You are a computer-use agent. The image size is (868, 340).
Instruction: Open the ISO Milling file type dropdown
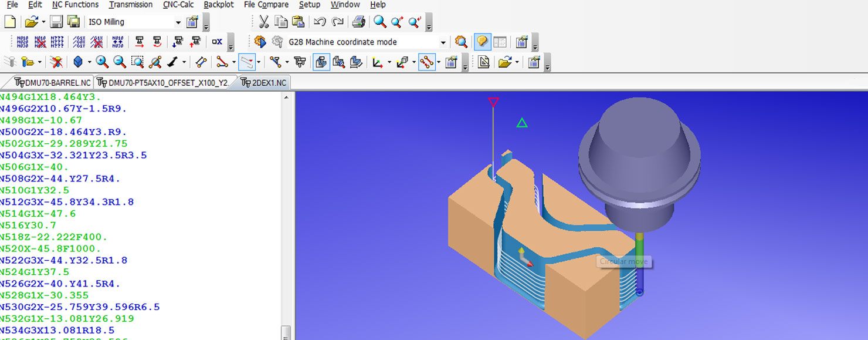178,22
